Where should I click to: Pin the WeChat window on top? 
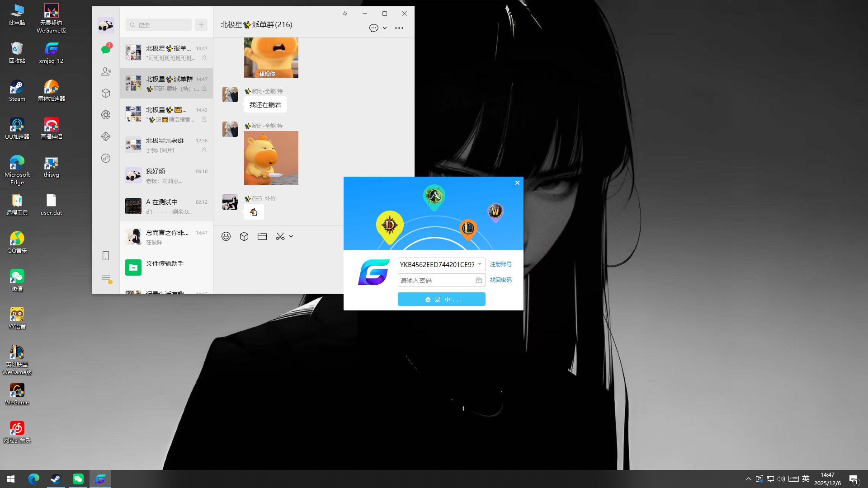[345, 14]
